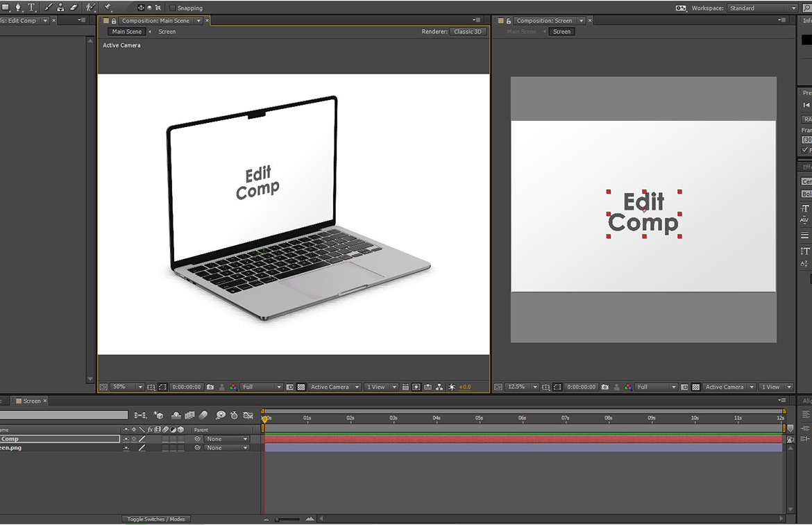Click the Toggle Switches / Modes button
Screen dimensions: 812x525
(156, 519)
